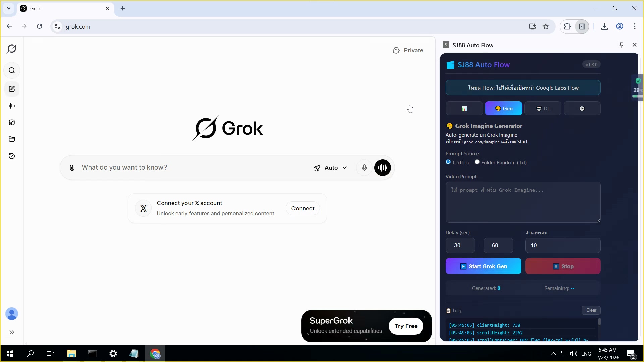Open the projects folder icon in sidebar
Image resolution: width=644 pixels, height=362 pixels.
pyautogui.click(x=12, y=139)
